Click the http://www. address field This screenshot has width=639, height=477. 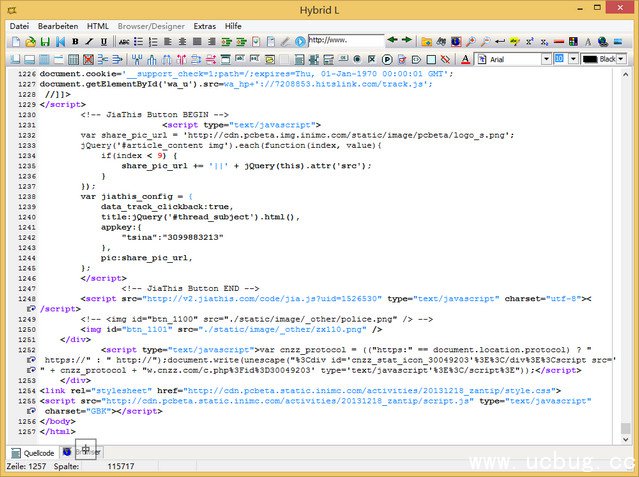(x=345, y=41)
